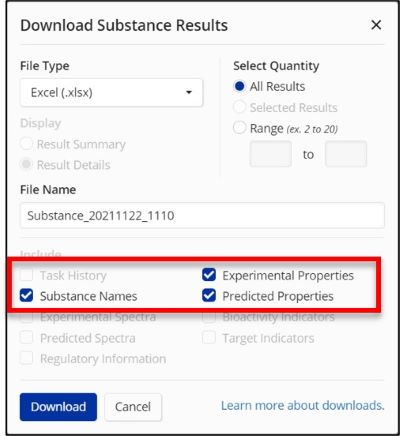Click the Range end number field
The image size is (400, 436).
(x=346, y=154)
